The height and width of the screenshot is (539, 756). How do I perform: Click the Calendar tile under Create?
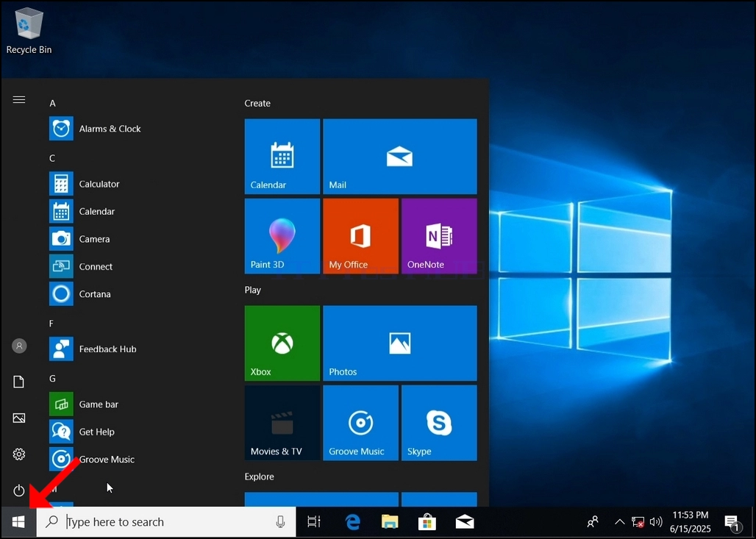coord(282,156)
